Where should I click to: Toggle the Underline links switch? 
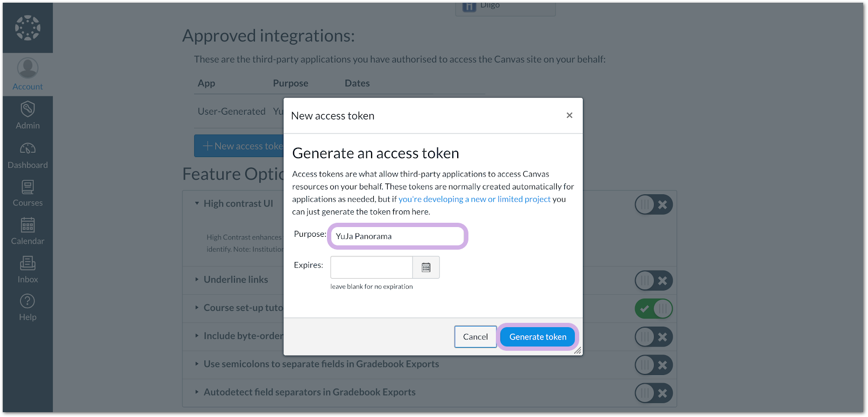[x=653, y=280]
